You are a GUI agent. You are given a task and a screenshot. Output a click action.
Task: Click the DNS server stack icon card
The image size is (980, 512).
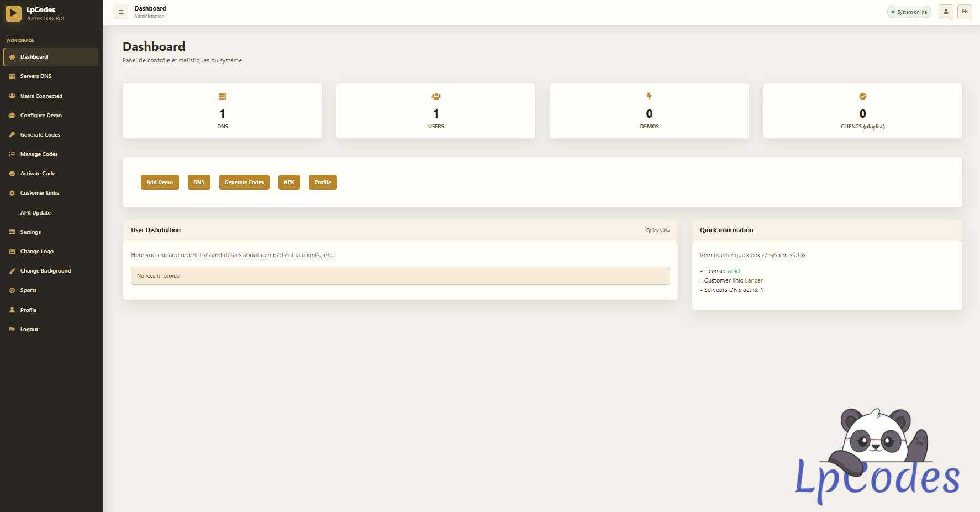pyautogui.click(x=223, y=96)
